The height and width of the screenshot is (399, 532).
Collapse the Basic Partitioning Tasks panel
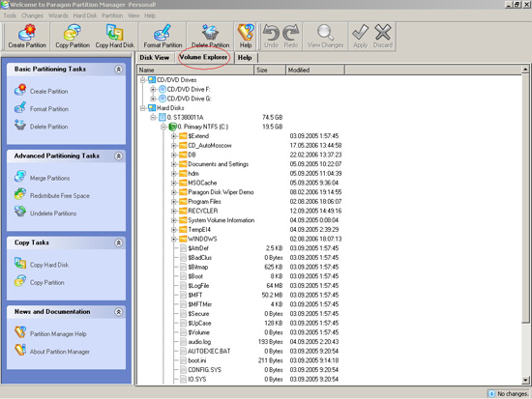pos(118,70)
